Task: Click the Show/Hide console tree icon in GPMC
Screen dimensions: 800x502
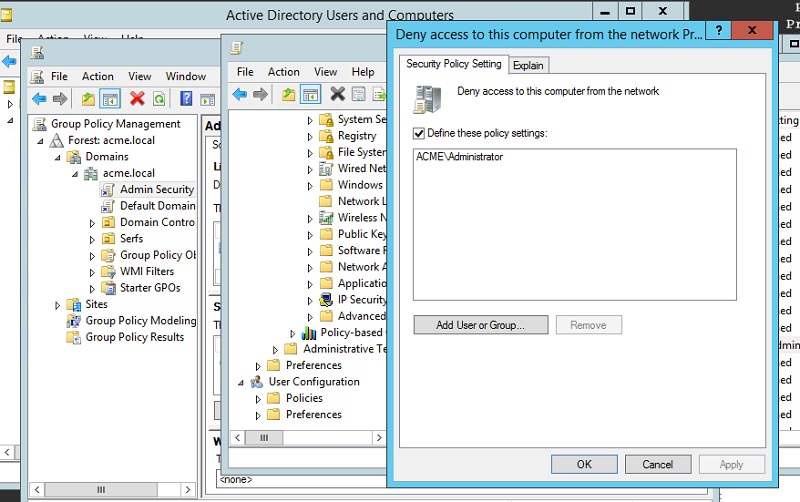Action: (x=110, y=98)
